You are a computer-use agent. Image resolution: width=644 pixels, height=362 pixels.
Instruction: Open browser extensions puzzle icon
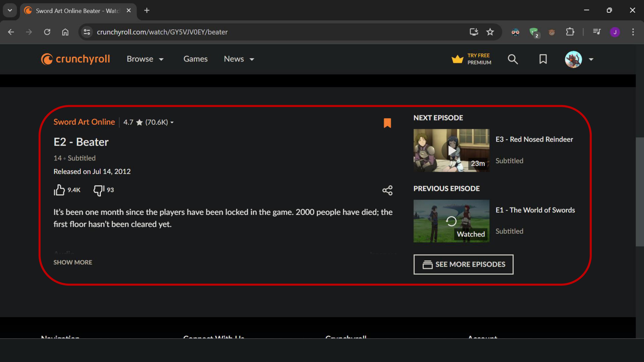[570, 32]
